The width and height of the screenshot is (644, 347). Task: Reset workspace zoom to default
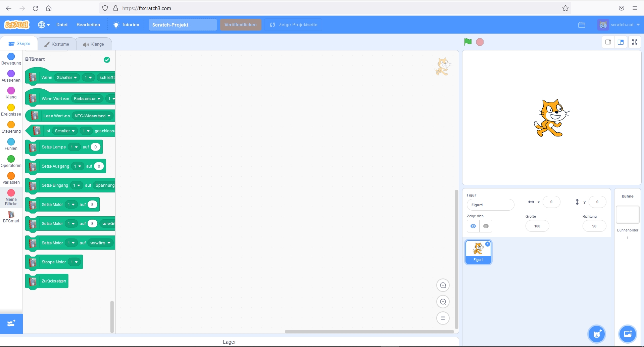point(443,318)
